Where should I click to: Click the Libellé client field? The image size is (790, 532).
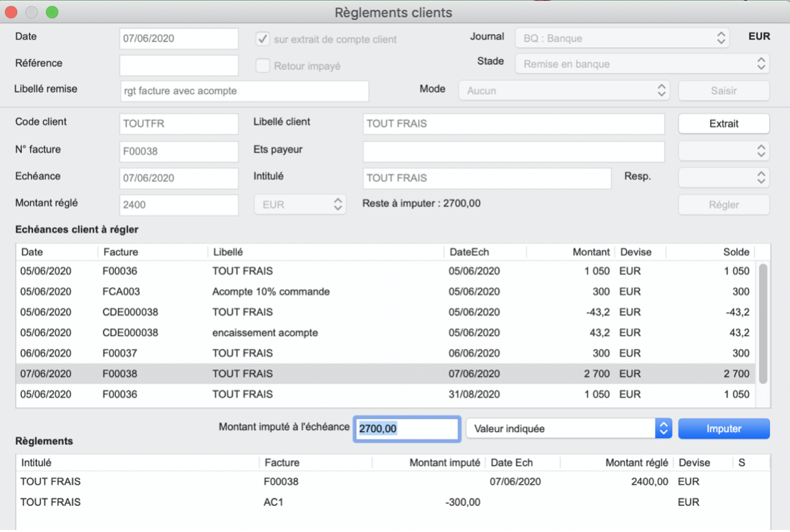[x=514, y=124]
